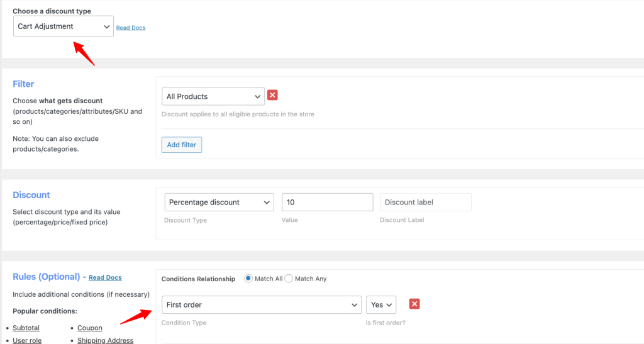Click the Add filter button

click(181, 145)
